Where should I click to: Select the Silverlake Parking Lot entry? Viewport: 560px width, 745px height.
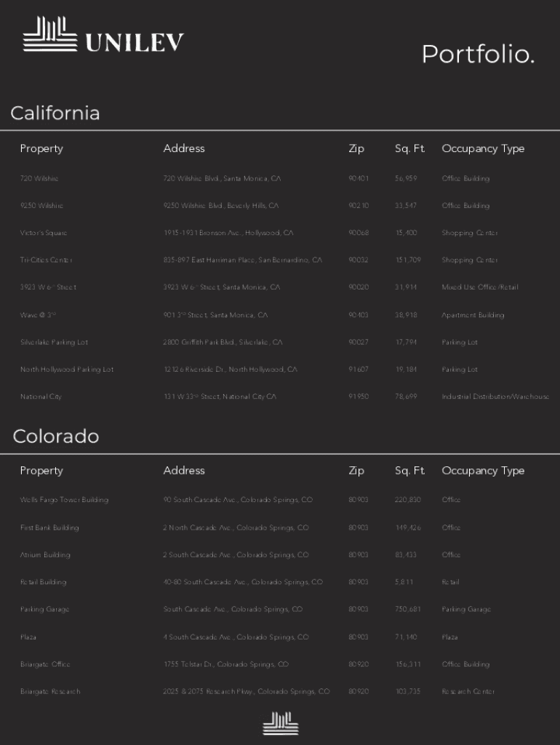tap(55, 342)
